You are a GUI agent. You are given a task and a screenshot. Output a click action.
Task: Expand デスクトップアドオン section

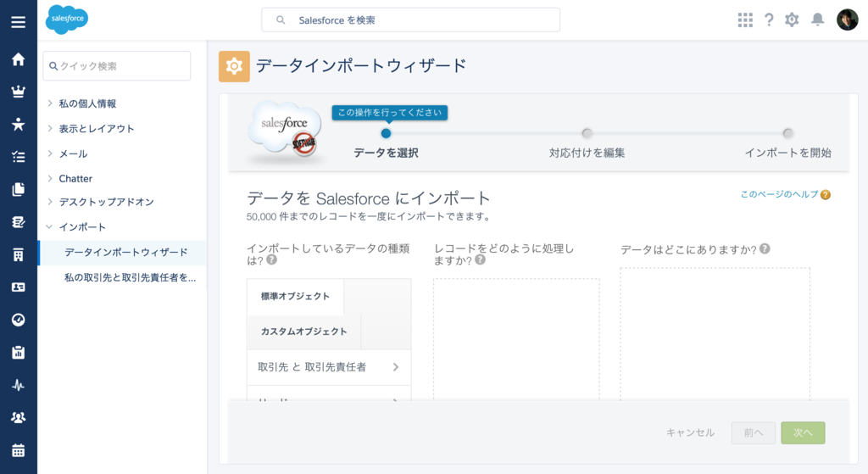click(50, 202)
